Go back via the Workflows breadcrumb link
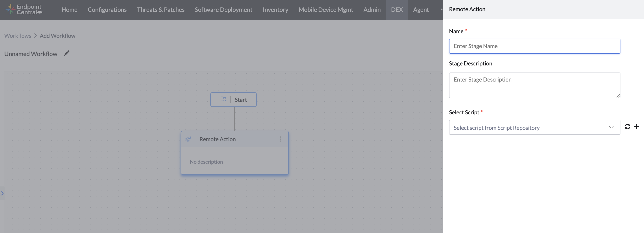This screenshot has width=644, height=233. 18,36
